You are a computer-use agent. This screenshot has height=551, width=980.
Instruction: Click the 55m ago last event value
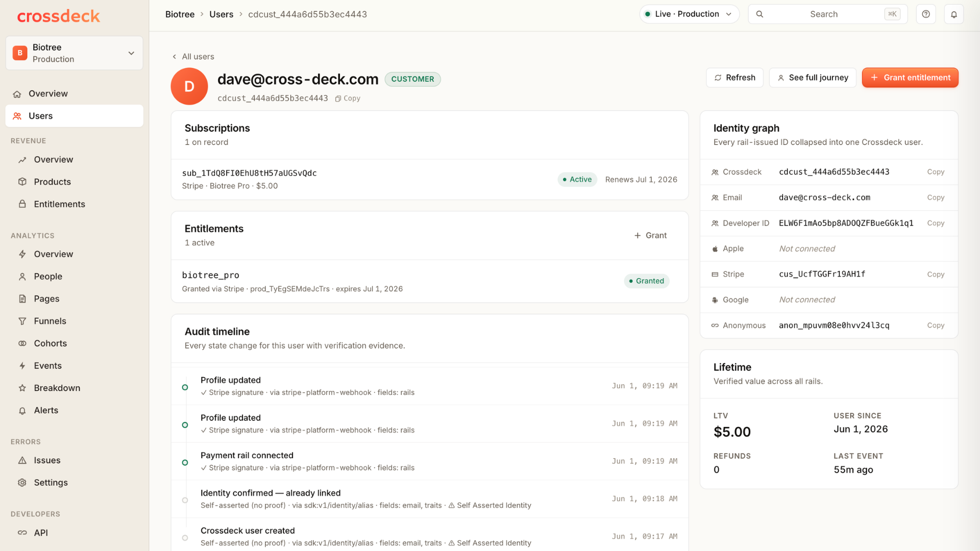point(853,470)
